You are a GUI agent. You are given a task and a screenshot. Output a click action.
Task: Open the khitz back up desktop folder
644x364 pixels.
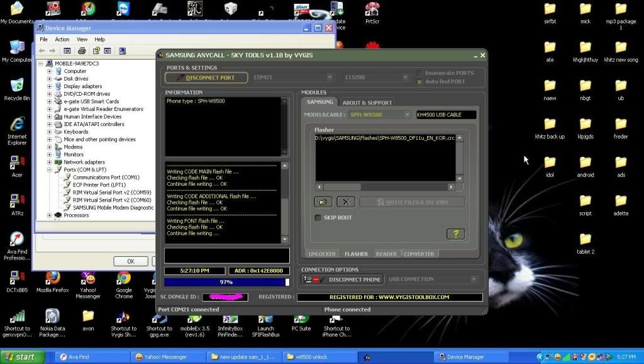[550, 128]
